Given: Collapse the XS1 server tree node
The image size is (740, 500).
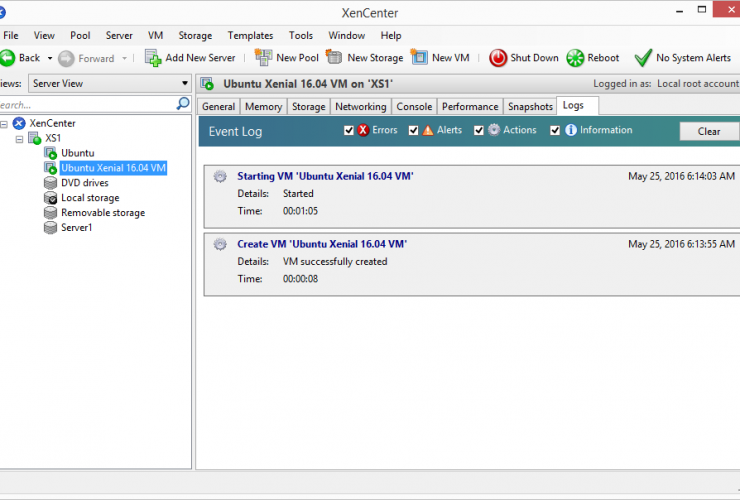Looking at the screenshot, I should click(20, 138).
